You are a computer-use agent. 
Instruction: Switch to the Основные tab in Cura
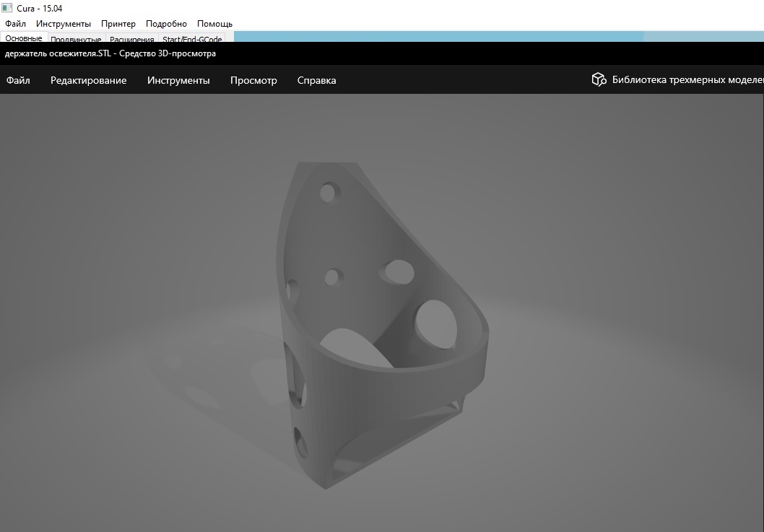(24, 38)
